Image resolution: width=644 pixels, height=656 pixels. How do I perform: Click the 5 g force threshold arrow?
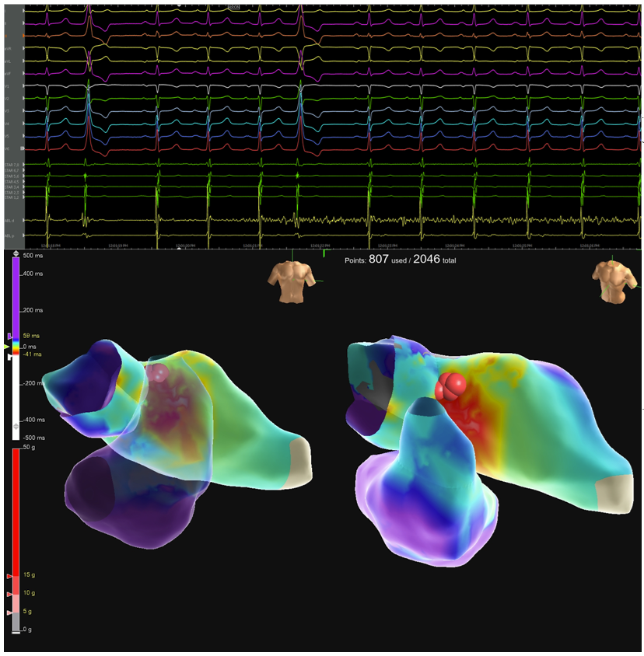pos(9,612)
